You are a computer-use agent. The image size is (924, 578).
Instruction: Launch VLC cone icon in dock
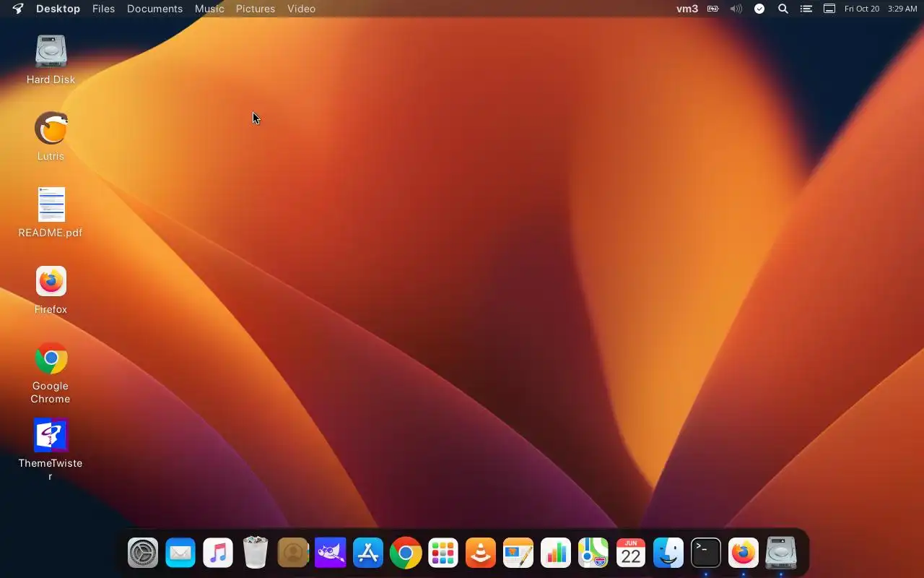pyautogui.click(x=481, y=553)
